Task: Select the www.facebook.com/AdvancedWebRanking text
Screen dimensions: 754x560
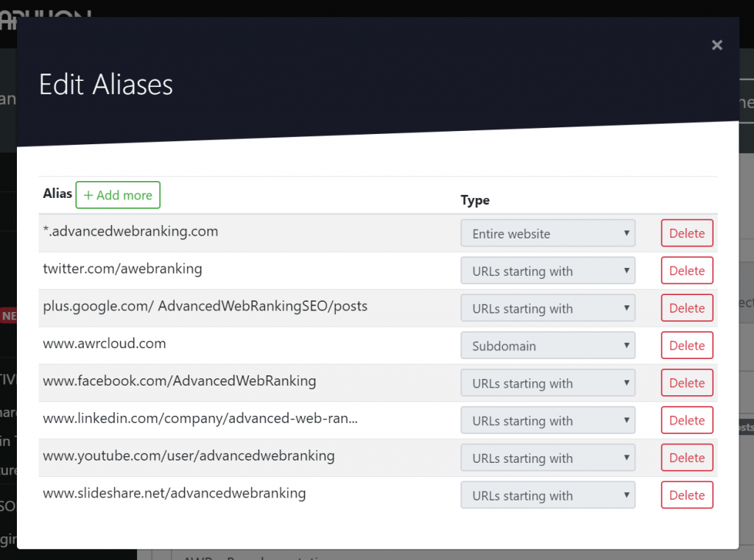Action: click(180, 381)
